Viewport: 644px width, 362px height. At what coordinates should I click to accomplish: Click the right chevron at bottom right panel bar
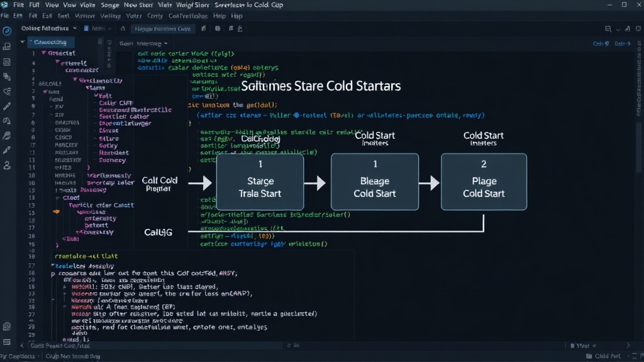click(x=628, y=346)
